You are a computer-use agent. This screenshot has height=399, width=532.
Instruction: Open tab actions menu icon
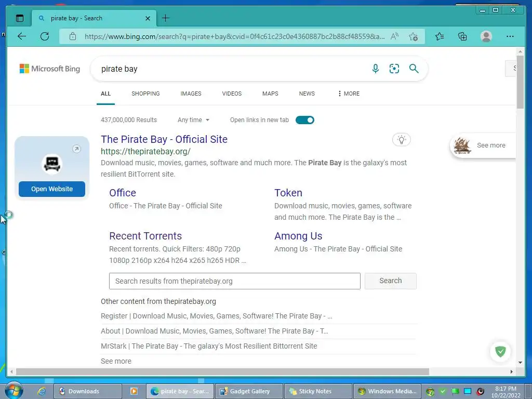[20, 18]
